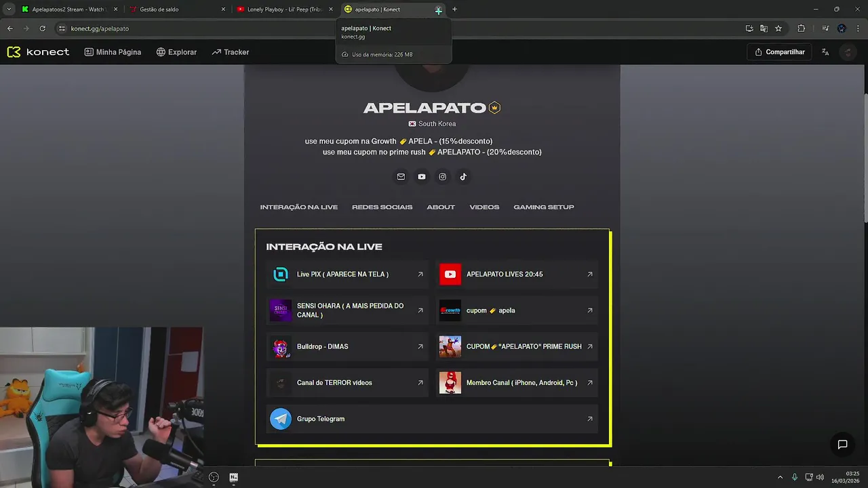868x488 pixels.
Task: Click the Konect language translate icon
Action: pyautogui.click(x=825, y=52)
